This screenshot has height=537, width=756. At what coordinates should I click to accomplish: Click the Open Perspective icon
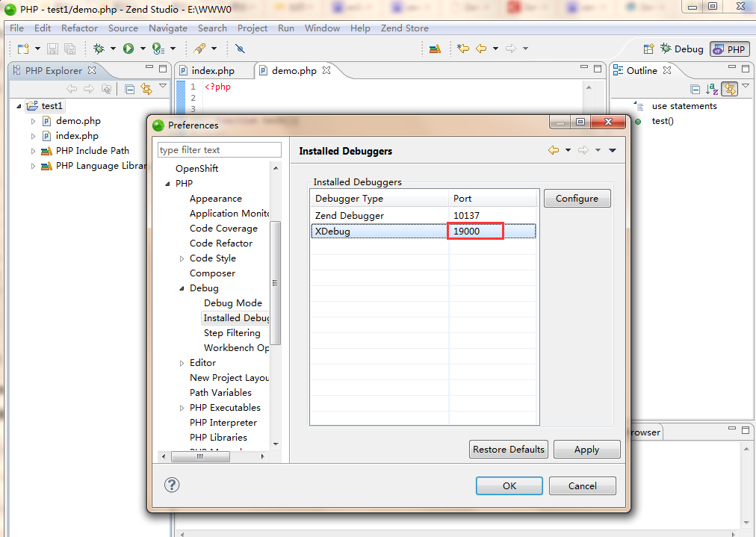(x=648, y=49)
